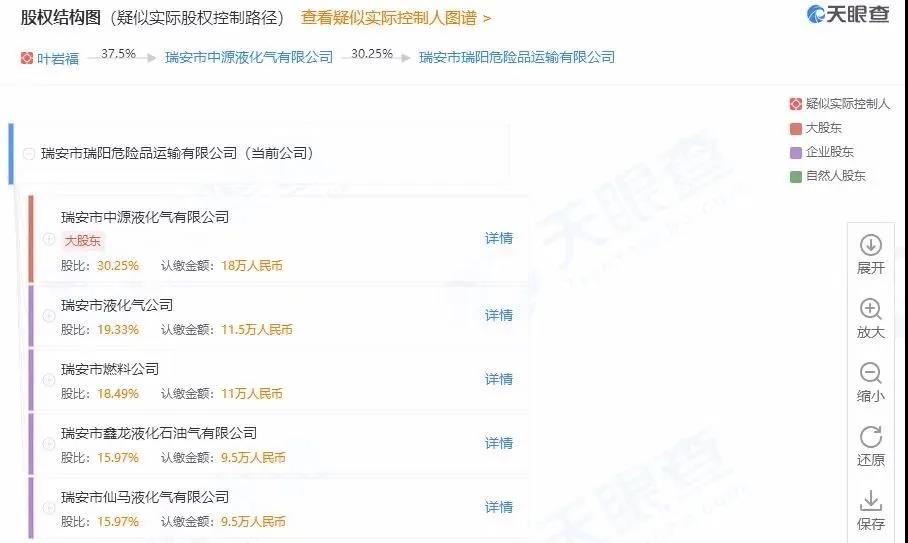Click the red controller icon beside 叶岩福
The image size is (908, 543).
pyautogui.click(x=27, y=58)
